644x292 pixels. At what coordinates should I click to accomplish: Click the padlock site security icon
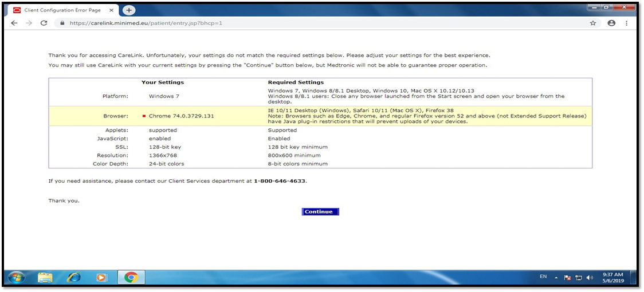(x=62, y=23)
